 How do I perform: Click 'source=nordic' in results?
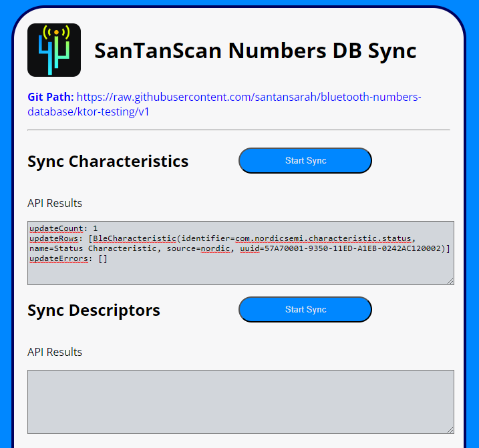coord(198,248)
